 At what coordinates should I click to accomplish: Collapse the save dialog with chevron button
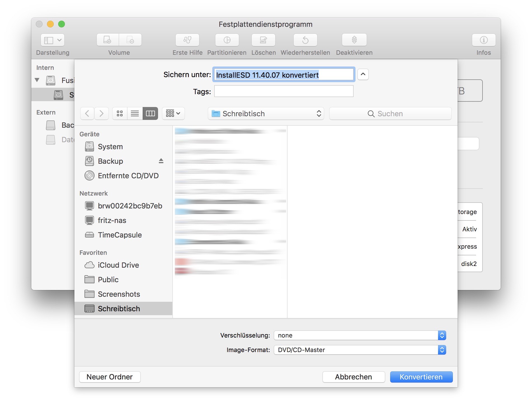point(363,74)
